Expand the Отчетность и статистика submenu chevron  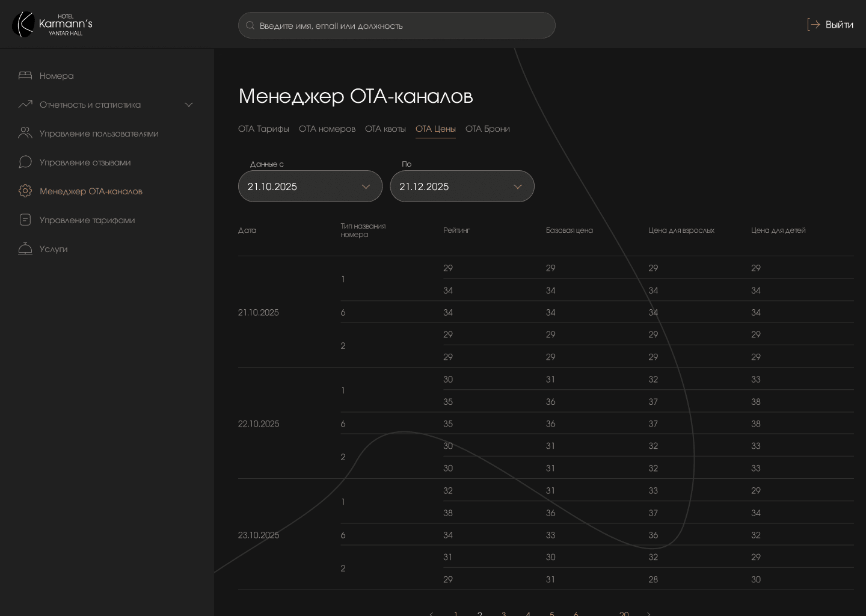click(x=189, y=105)
